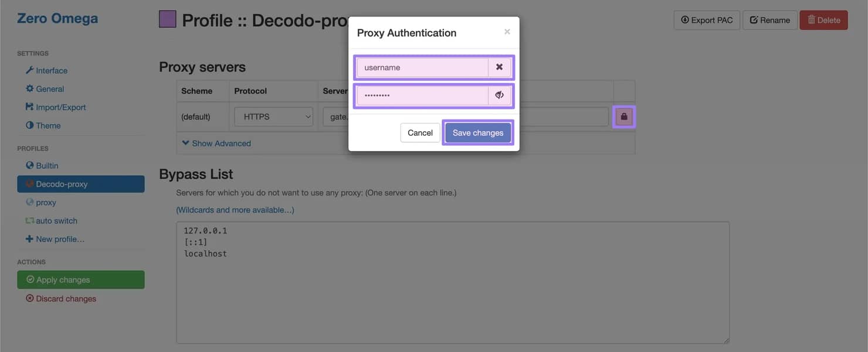Click the Export PAC button
This screenshot has height=352, width=868.
707,20
